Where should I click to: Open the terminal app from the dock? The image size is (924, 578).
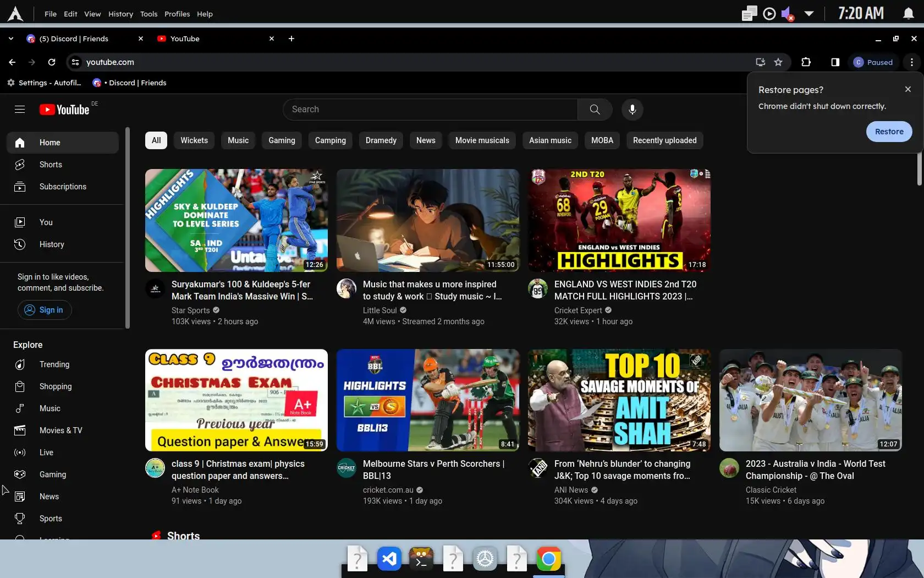pos(421,559)
